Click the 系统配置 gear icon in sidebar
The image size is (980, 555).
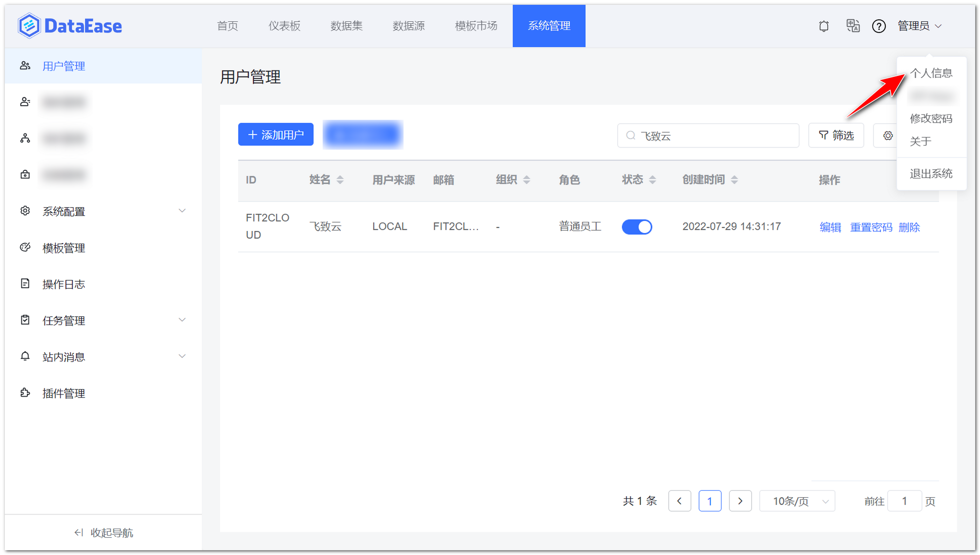[x=25, y=211]
